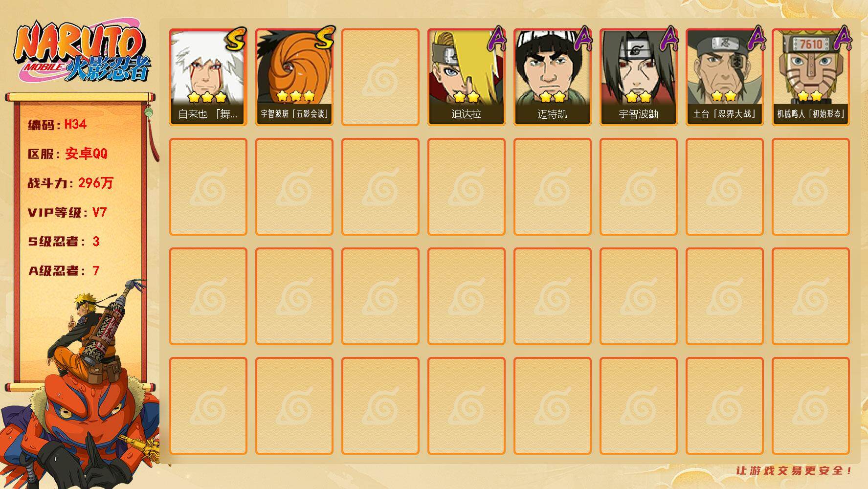Select the 宇智波斑「五影会谈」 card
Screen dimensions: 868x489
click(294, 77)
